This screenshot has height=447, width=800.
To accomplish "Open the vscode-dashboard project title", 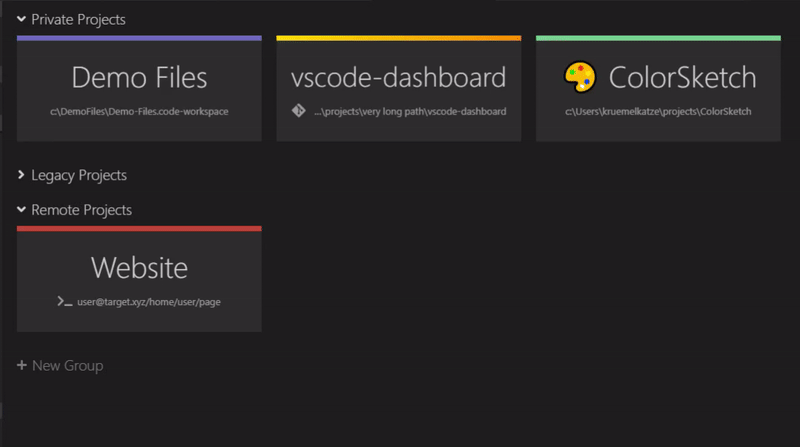I will coord(398,78).
